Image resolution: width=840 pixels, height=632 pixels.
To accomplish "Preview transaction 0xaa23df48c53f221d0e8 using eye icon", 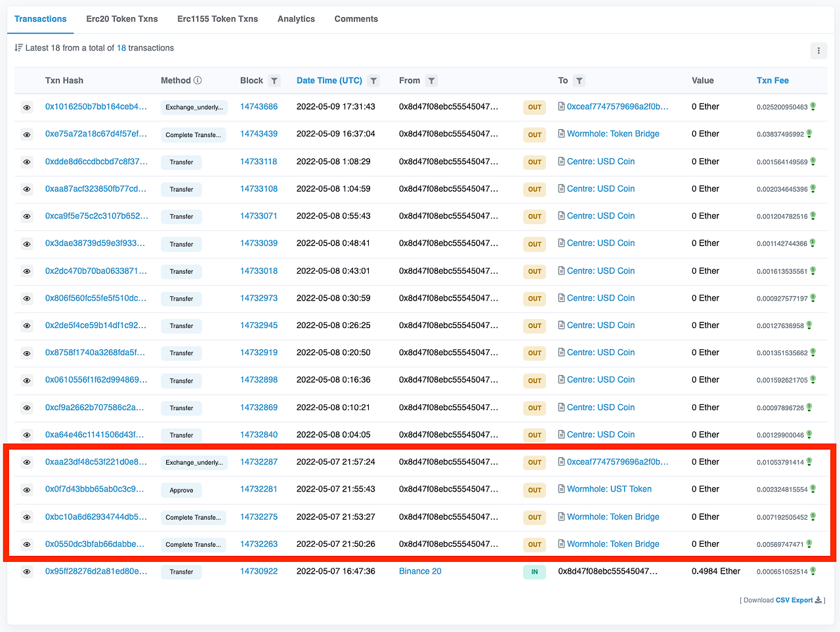I will coord(27,463).
